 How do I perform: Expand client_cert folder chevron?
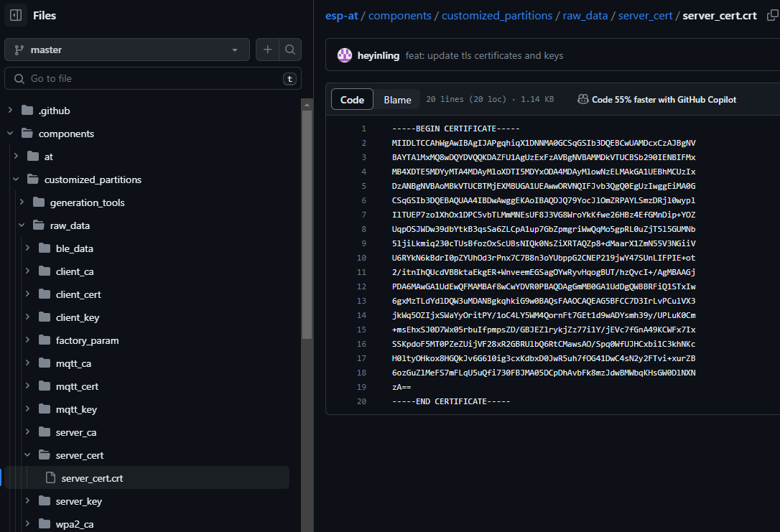28,294
